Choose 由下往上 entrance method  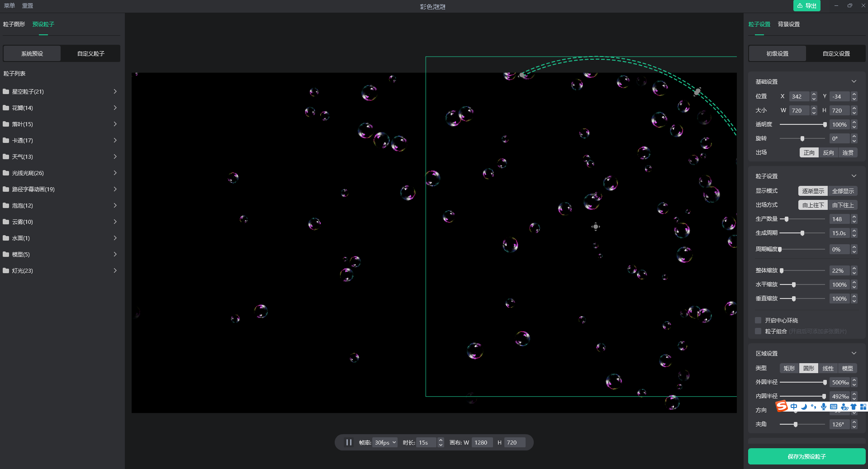(x=843, y=205)
